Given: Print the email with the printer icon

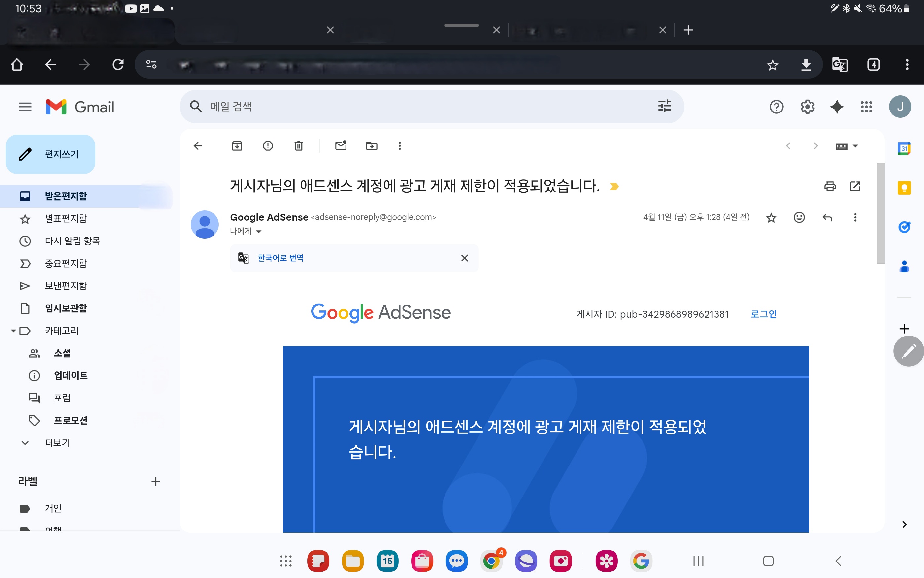Looking at the screenshot, I should pos(830,186).
